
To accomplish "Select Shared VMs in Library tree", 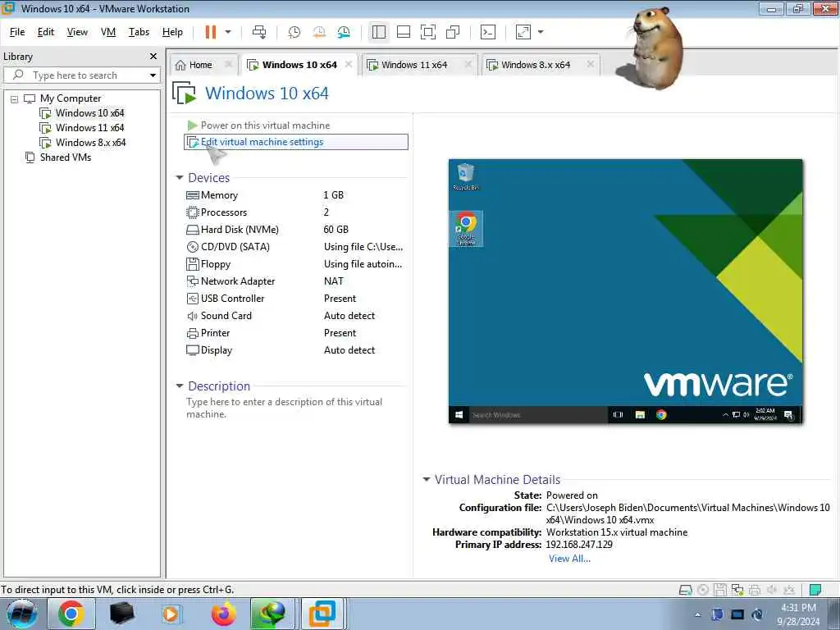I will 58,157.
